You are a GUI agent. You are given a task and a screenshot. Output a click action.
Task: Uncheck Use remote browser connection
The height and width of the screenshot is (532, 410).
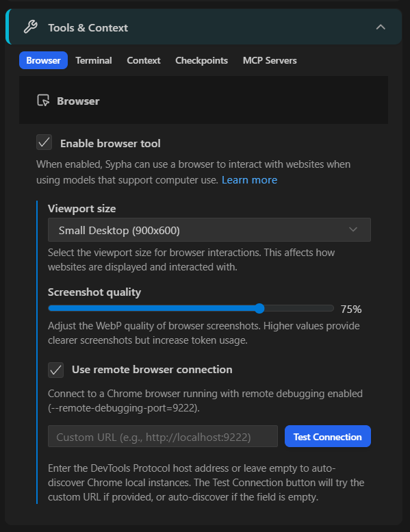point(55,370)
